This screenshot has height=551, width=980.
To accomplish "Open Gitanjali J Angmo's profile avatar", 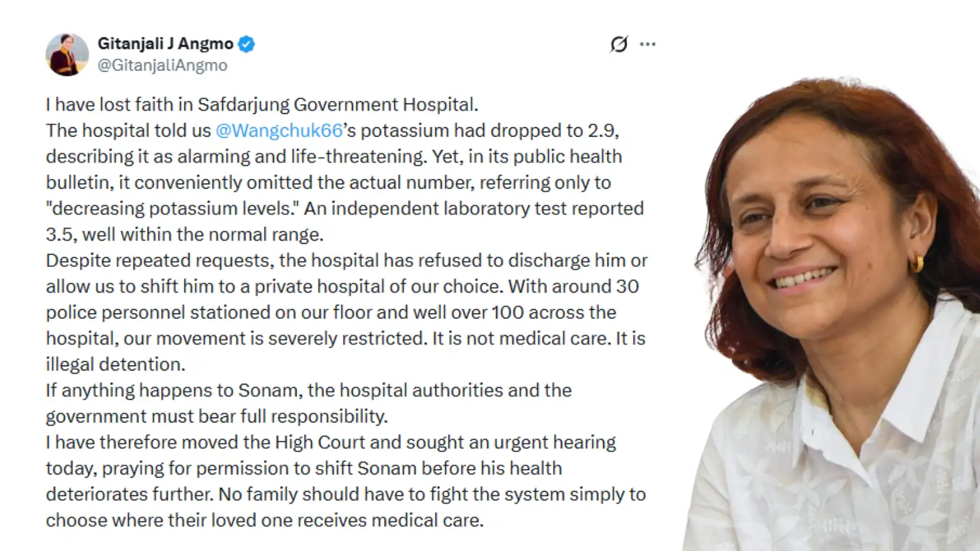I will [67, 54].
